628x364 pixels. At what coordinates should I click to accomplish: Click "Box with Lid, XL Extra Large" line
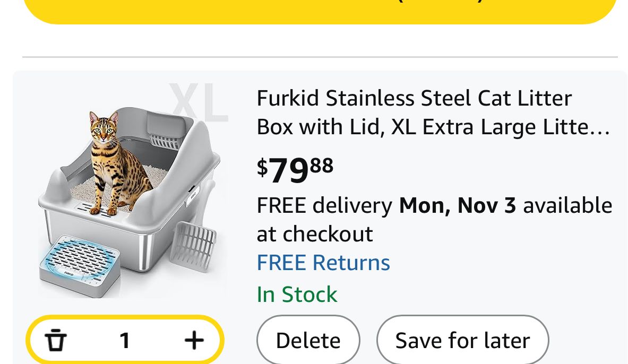tap(414, 127)
